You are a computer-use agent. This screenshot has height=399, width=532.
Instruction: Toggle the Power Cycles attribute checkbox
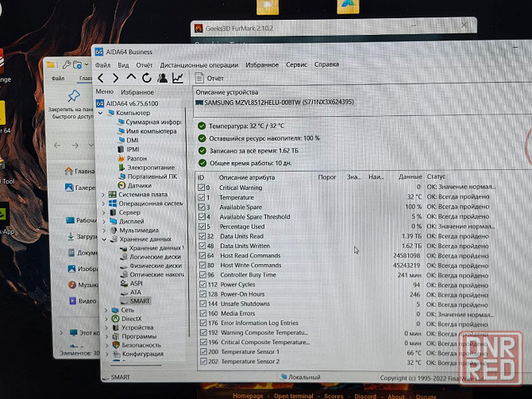coord(203,285)
